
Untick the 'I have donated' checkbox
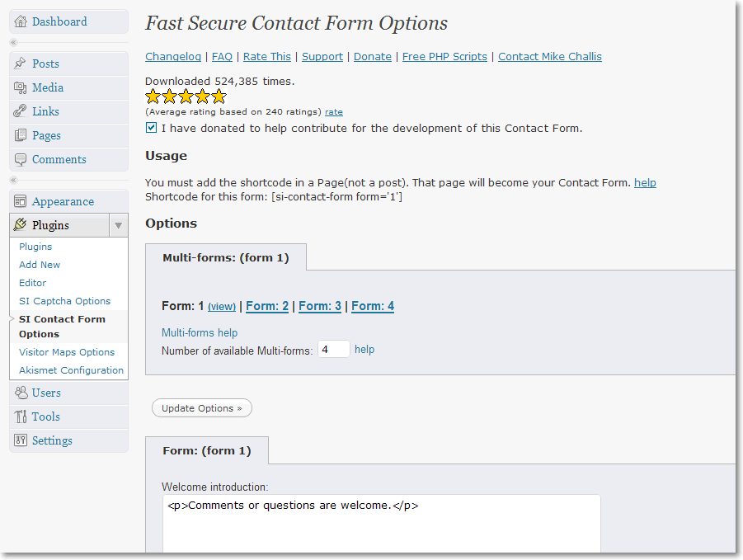click(151, 128)
